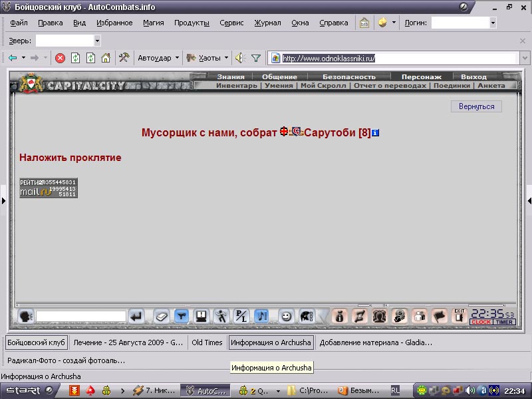
Task: Click the running figure icon in chat bar
Action: coord(221,317)
